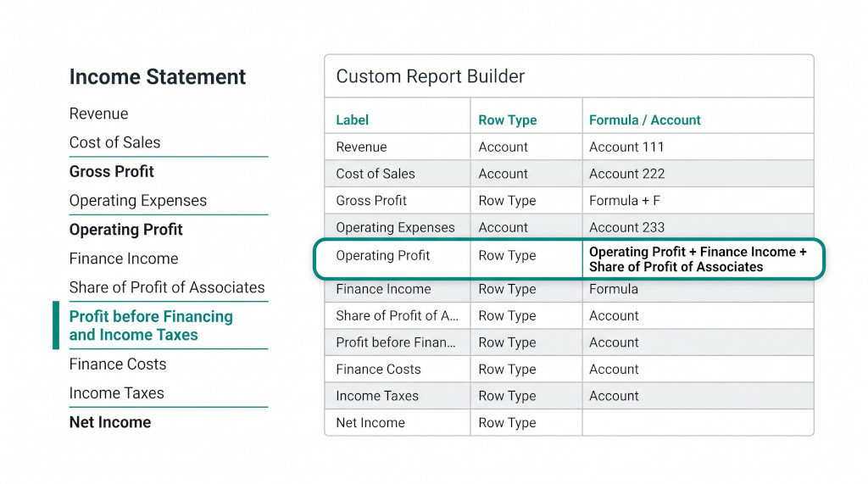Click the Row Type cell for Finance Income
Image resolution: width=868 pixels, height=484 pixels.
[x=526, y=289]
